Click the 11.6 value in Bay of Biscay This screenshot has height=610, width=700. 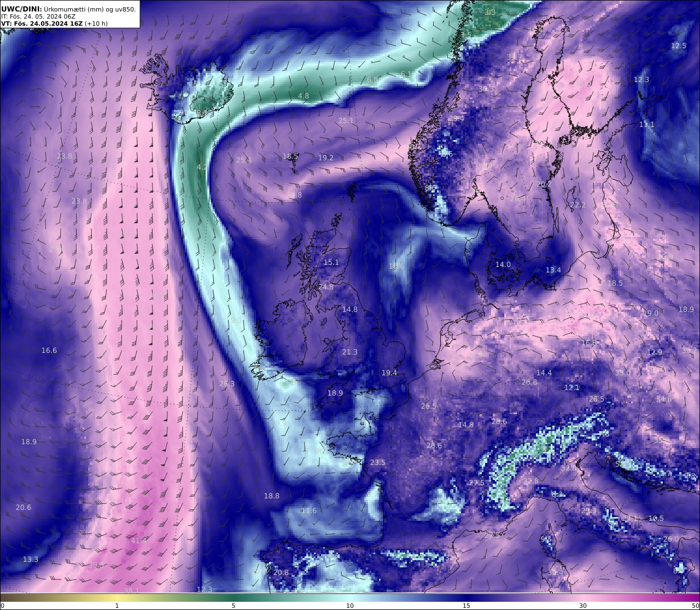(x=309, y=511)
